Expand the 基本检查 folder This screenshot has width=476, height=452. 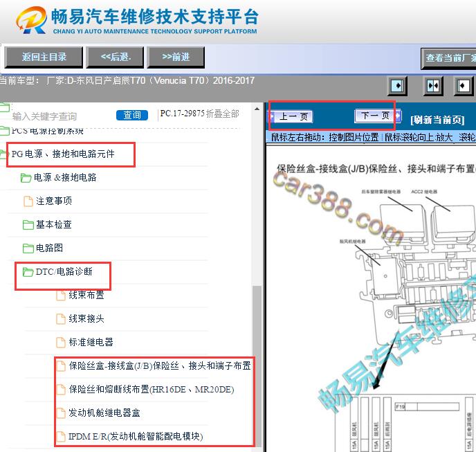[54, 224]
